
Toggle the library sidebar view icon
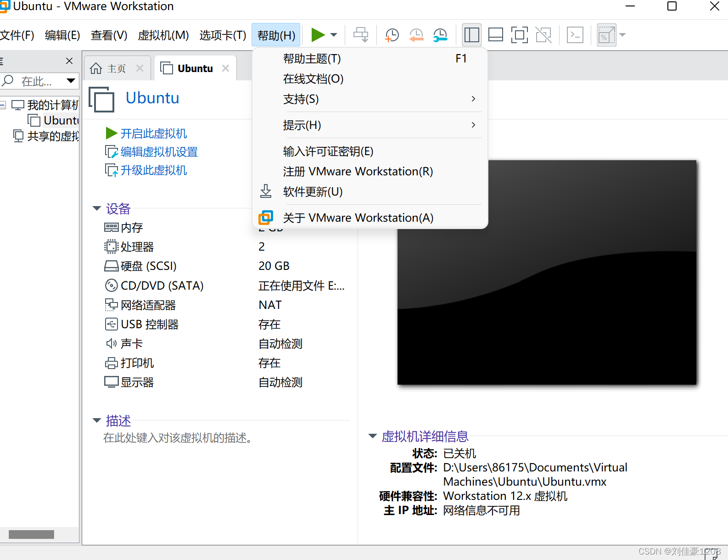[471, 35]
